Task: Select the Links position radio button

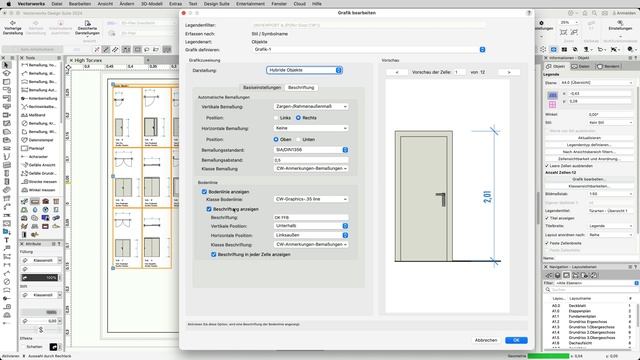Action: (276, 118)
